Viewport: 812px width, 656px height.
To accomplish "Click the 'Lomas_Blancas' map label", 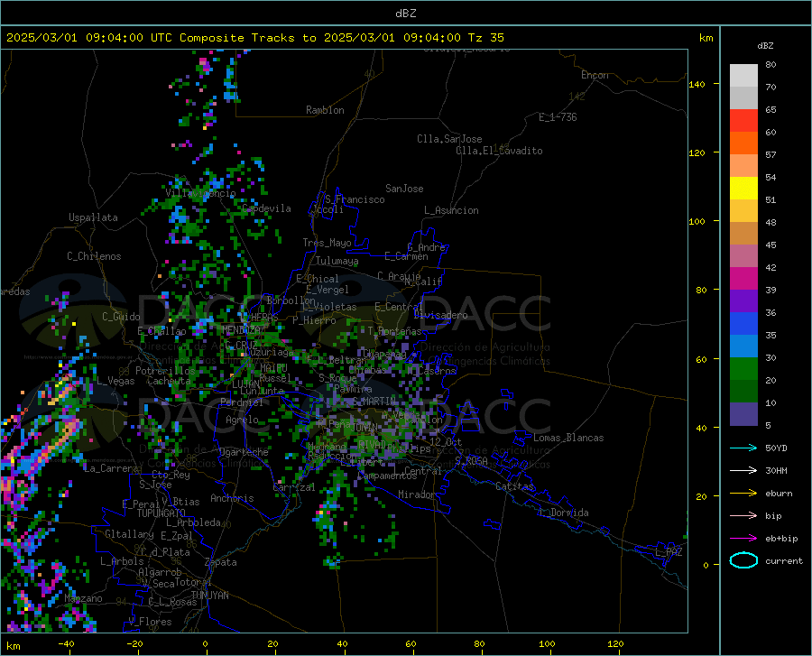I will pyautogui.click(x=568, y=438).
